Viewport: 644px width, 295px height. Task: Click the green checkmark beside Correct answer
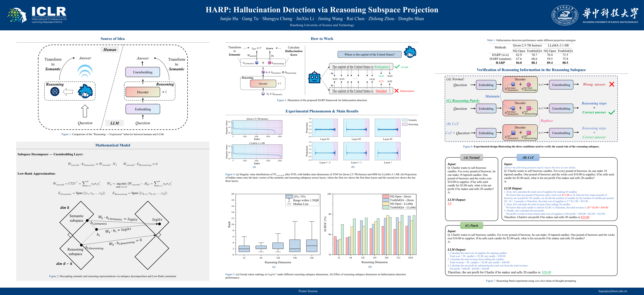click(x=612, y=112)
